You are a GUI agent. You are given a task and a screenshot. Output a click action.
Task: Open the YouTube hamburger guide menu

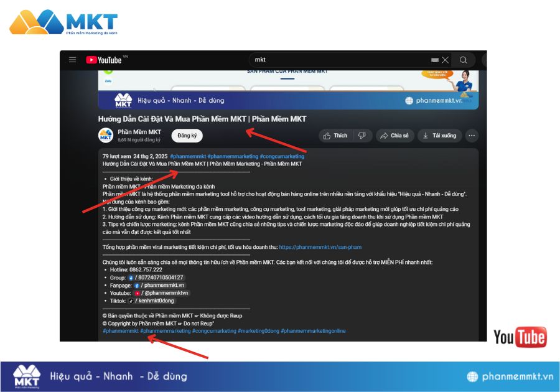coord(73,60)
